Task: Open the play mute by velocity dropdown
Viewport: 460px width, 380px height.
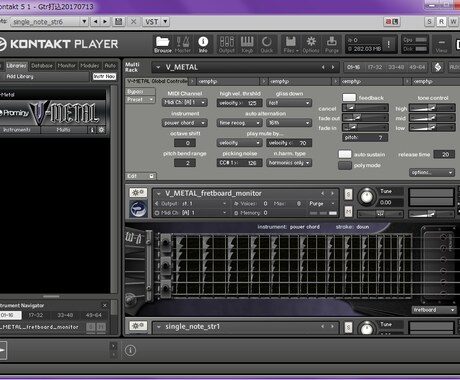Action: pos(239,143)
